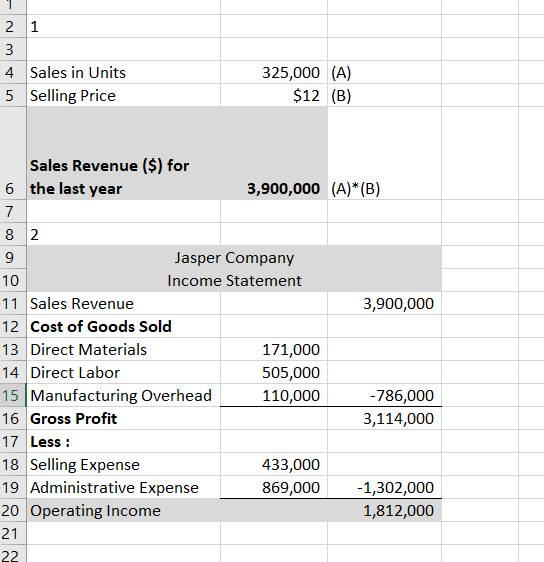Screen dimensions: 544x562
Task: Click the 869,000 administrative expense value
Action: [274, 487]
